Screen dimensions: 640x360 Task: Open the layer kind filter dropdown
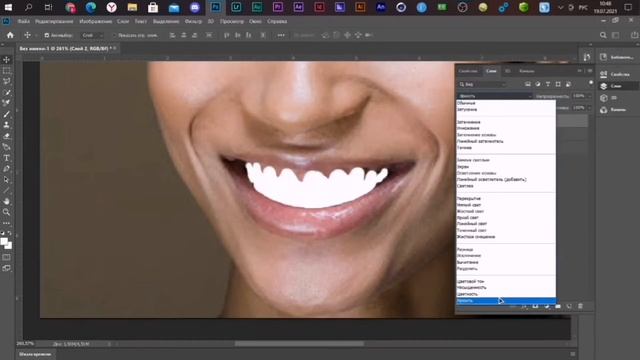click(x=482, y=84)
